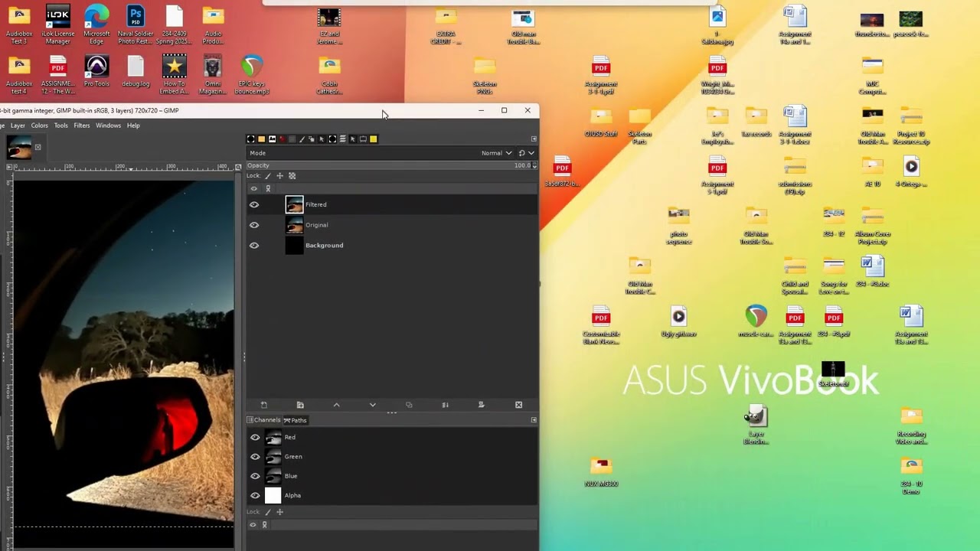This screenshot has width=980, height=551.
Task: Select the Green channel row label
Action: (293, 457)
